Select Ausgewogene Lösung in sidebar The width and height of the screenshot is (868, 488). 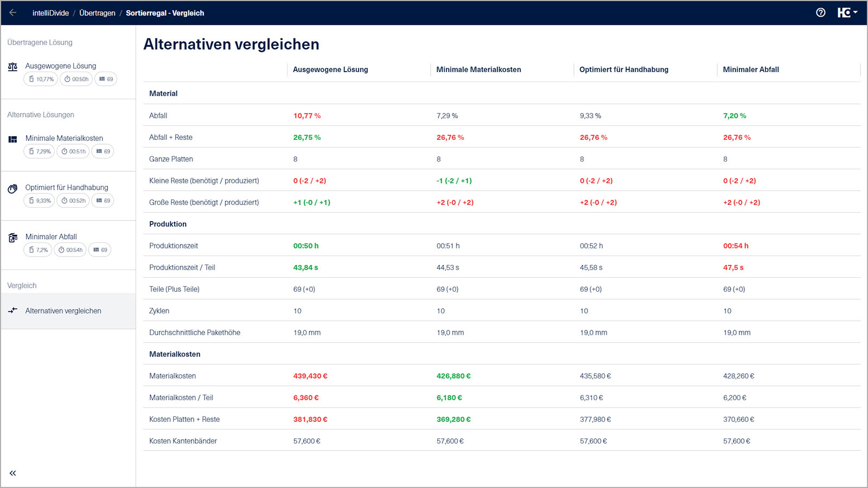(x=61, y=66)
